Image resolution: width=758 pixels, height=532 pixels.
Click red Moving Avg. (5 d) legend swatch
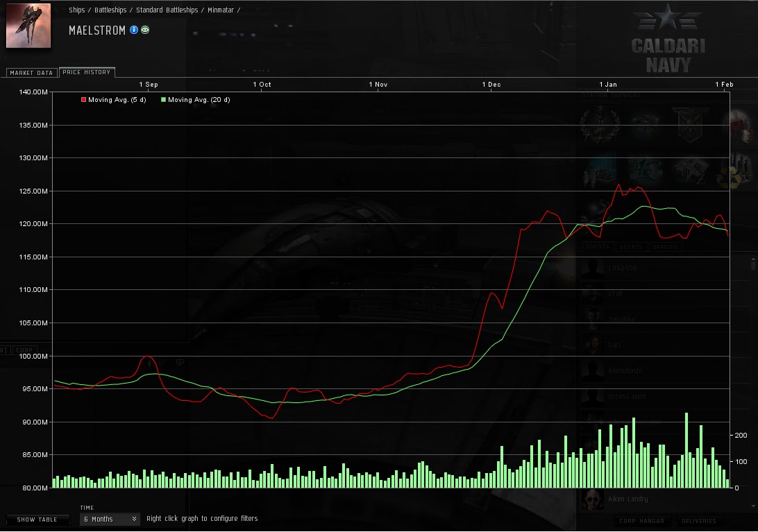coord(83,100)
